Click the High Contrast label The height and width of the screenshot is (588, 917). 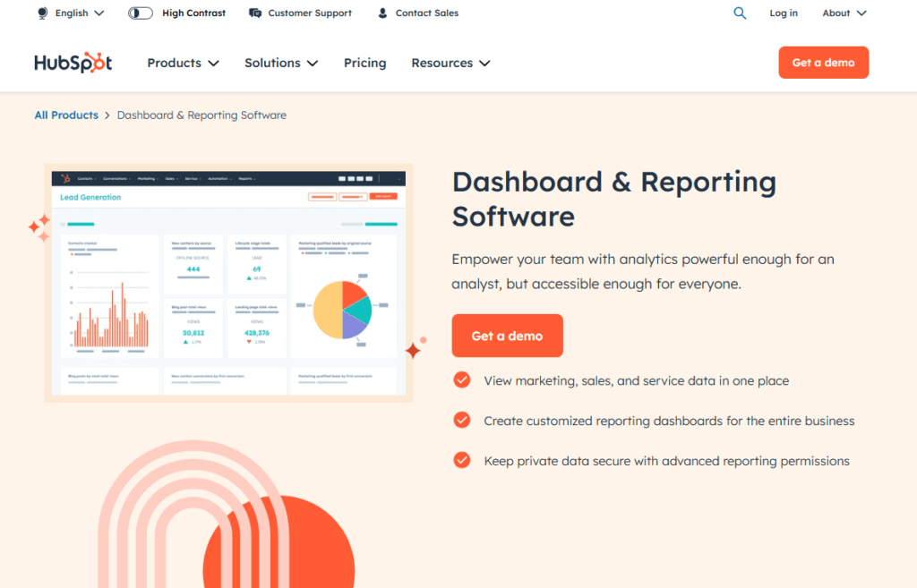(193, 13)
